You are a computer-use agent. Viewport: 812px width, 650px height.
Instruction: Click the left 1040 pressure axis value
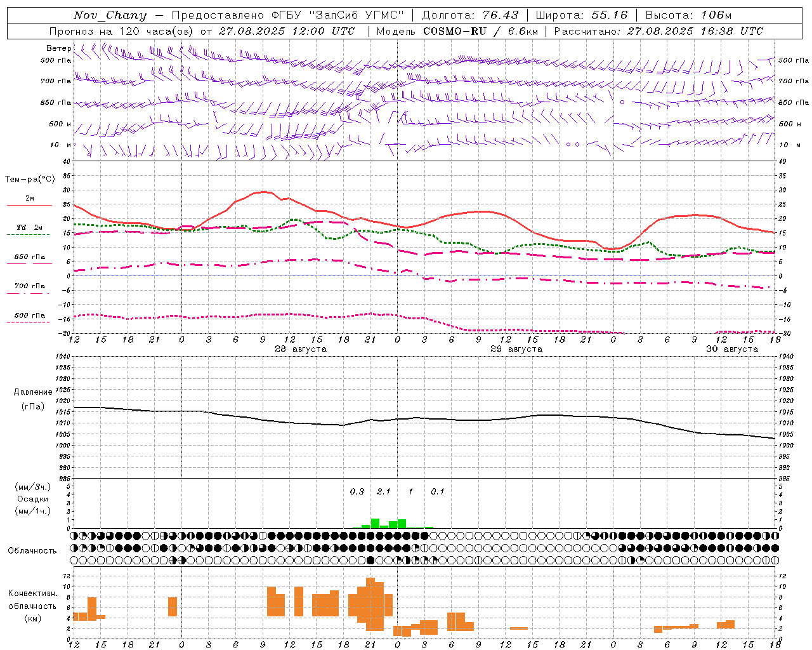63,356
